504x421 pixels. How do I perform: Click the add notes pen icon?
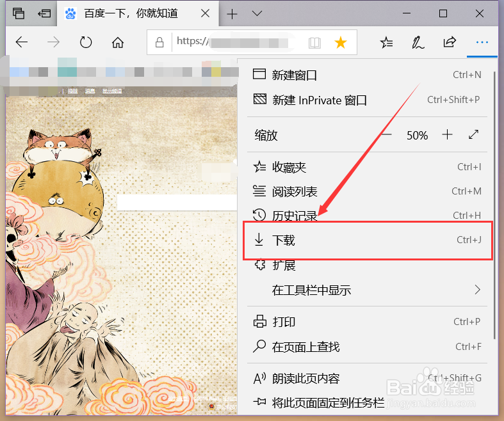pos(418,42)
